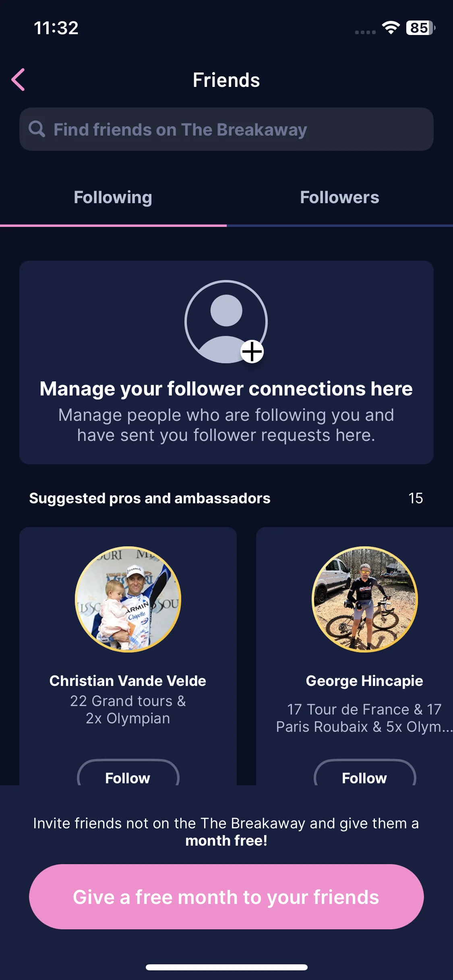Tap the home indicator bar

(226, 967)
